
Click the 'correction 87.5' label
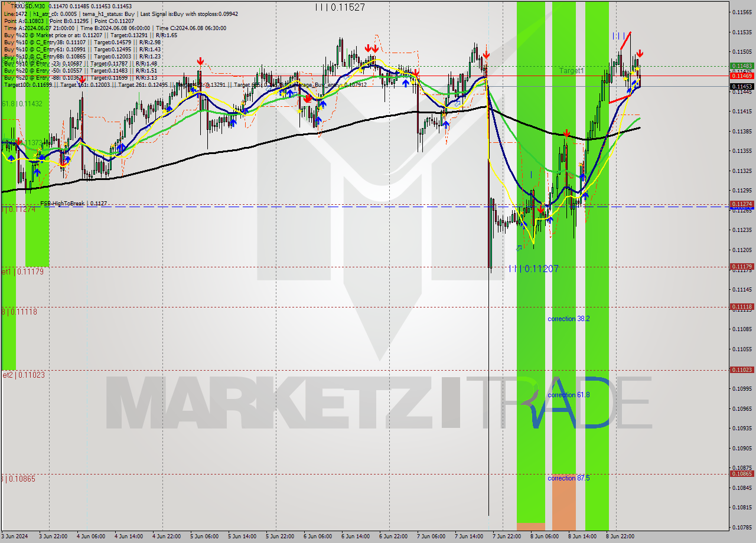coord(568,478)
